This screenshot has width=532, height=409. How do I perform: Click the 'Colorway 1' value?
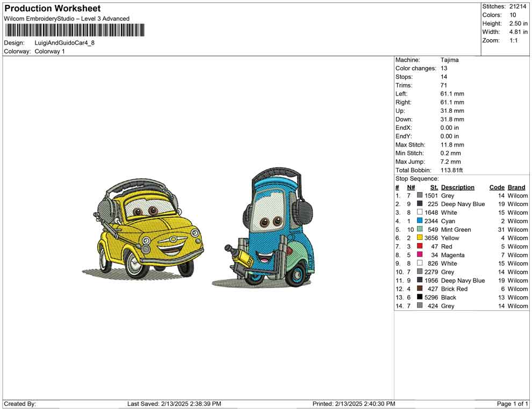[x=49, y=51]
